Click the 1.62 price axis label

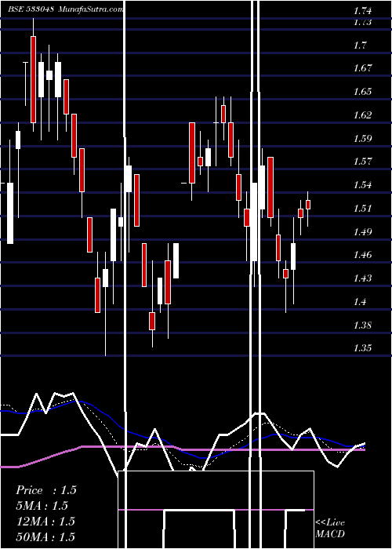[x=362, y=115]
